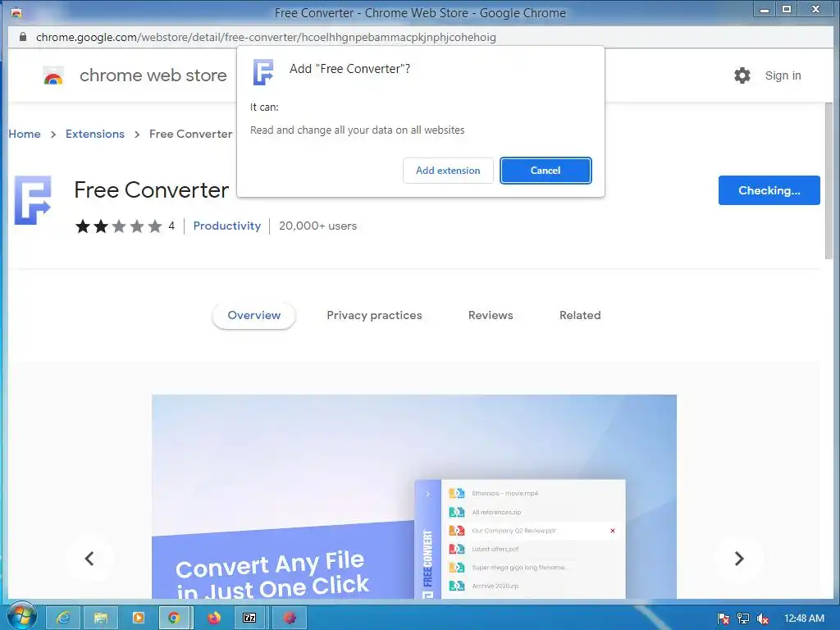Click the red round app icon on the taskbar
Screen dimensions: 840x630
point(290,618)
